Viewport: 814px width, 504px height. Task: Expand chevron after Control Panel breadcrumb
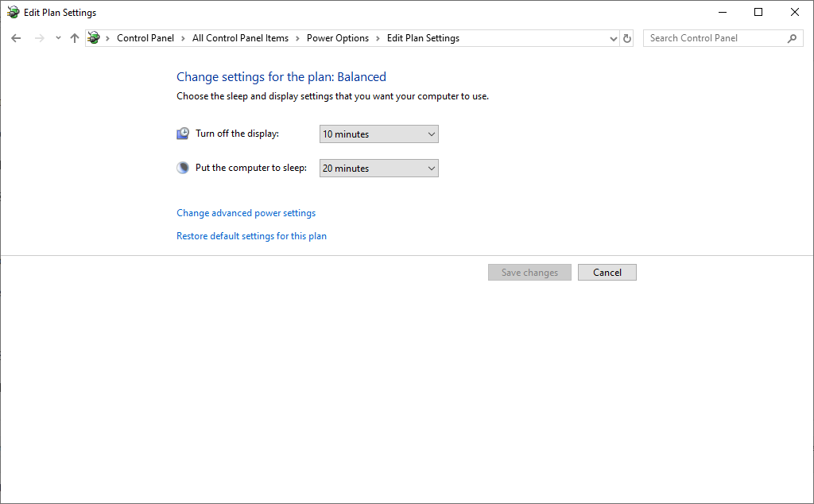tap(184, 38)
